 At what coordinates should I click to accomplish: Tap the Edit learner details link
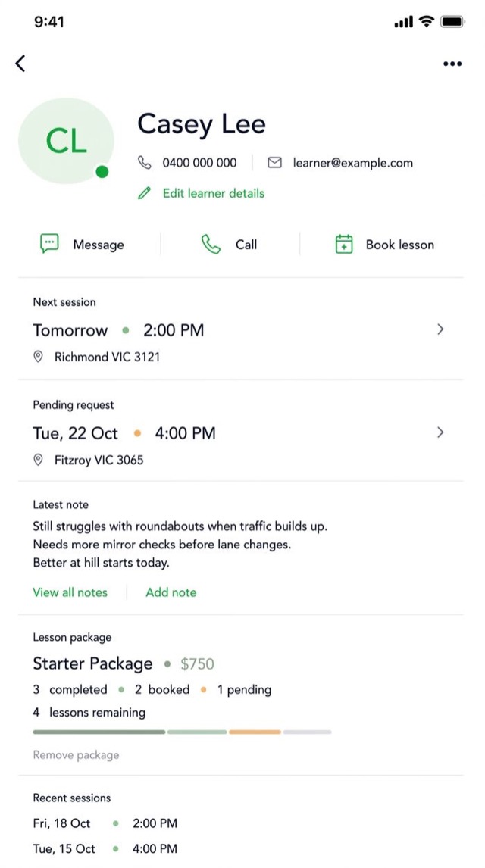click(x=213, y=193)
